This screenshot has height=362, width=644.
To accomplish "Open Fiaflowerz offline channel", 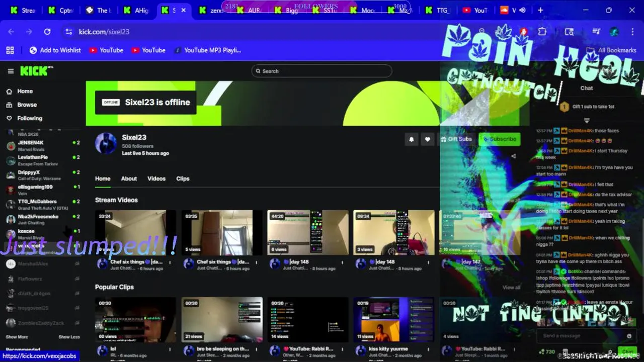I will (42, 279).
